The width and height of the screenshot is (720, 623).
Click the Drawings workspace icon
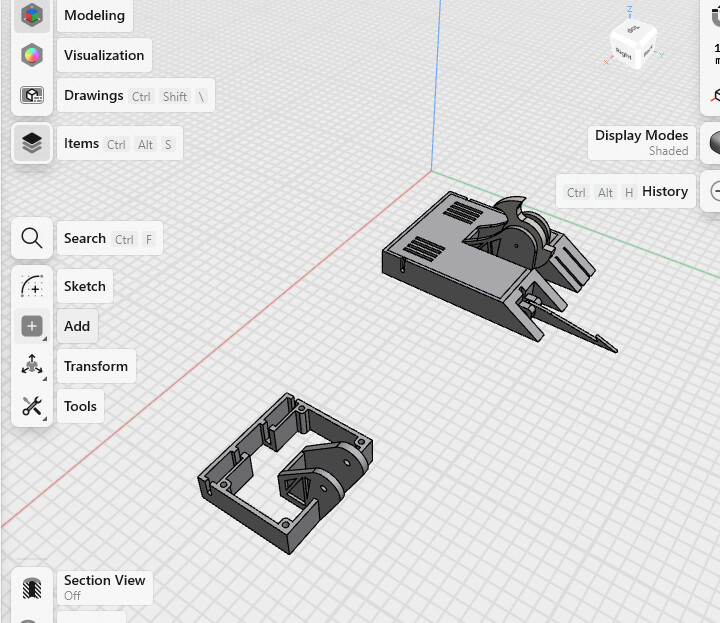click(x=32, y=95)
